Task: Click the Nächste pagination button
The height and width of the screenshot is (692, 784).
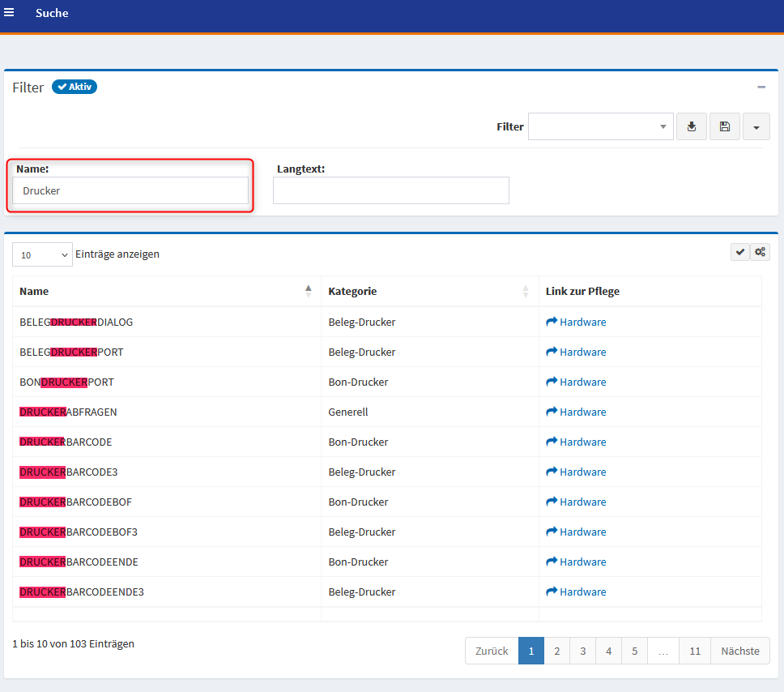Action: tap(739, 651)
